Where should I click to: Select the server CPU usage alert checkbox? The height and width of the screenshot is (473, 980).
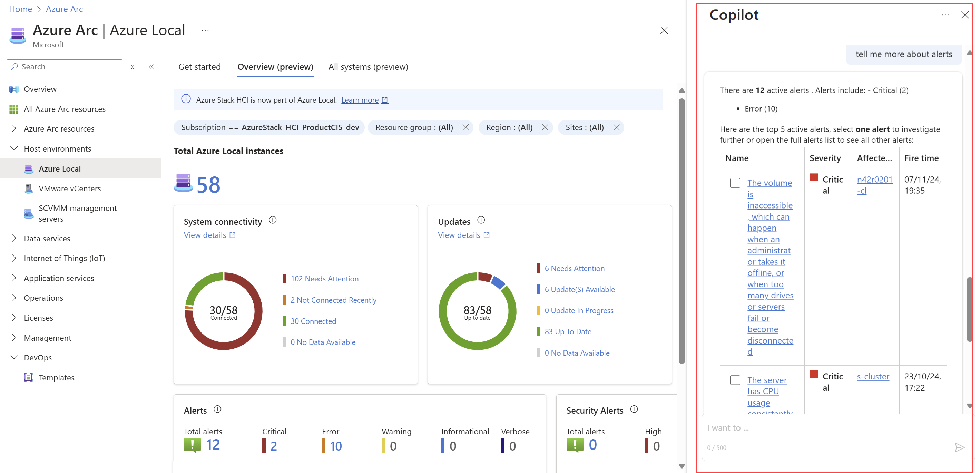point(735,380)
